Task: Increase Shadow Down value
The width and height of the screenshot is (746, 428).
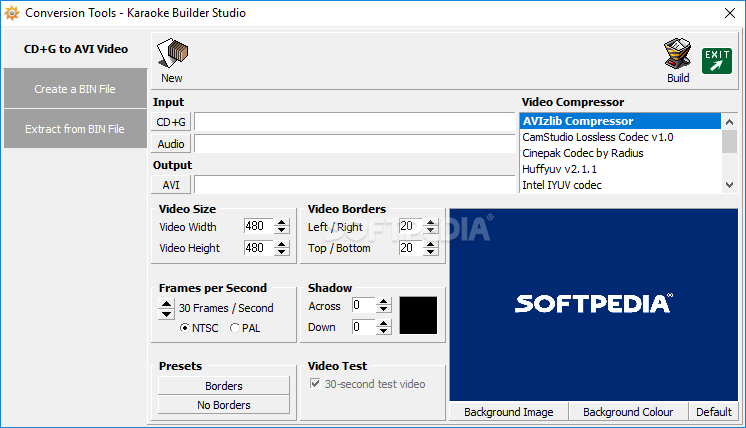Action: [x=384, y=323]
